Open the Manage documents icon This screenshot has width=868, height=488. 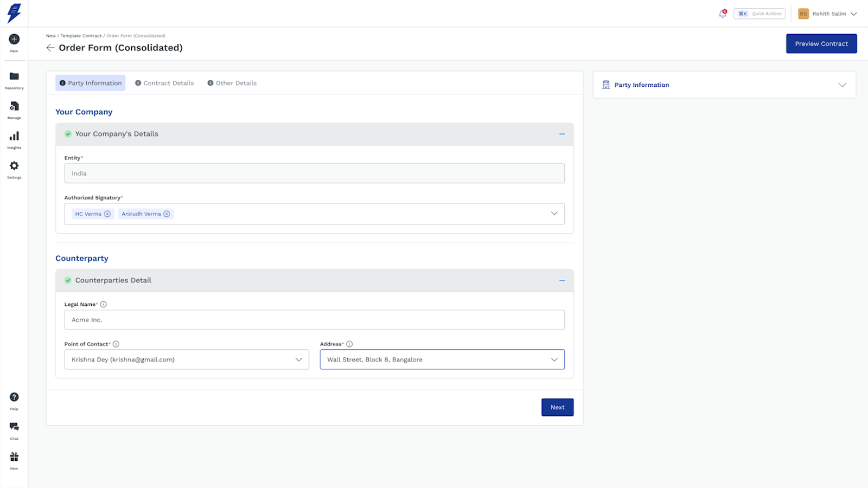pyautogui.click(x=14, y=107)
